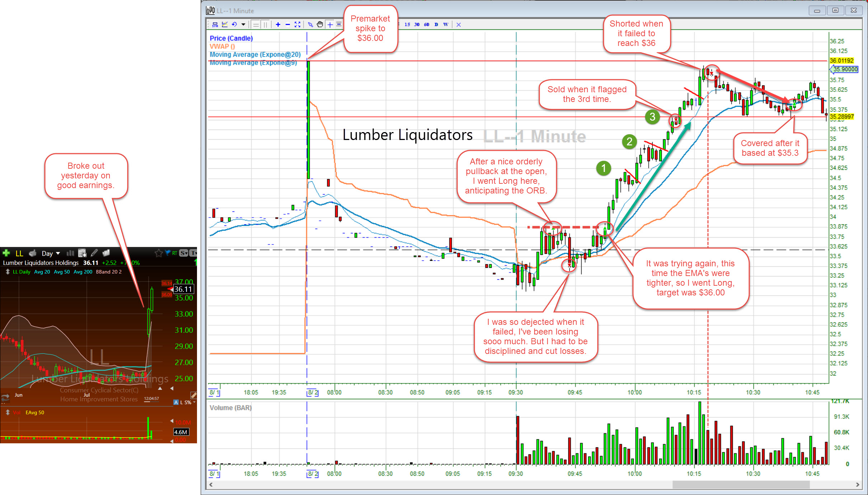Image resolution: width=868 pixels, height=495 pixels.
Task: Switch to the D daily interval
Action: 436,24
